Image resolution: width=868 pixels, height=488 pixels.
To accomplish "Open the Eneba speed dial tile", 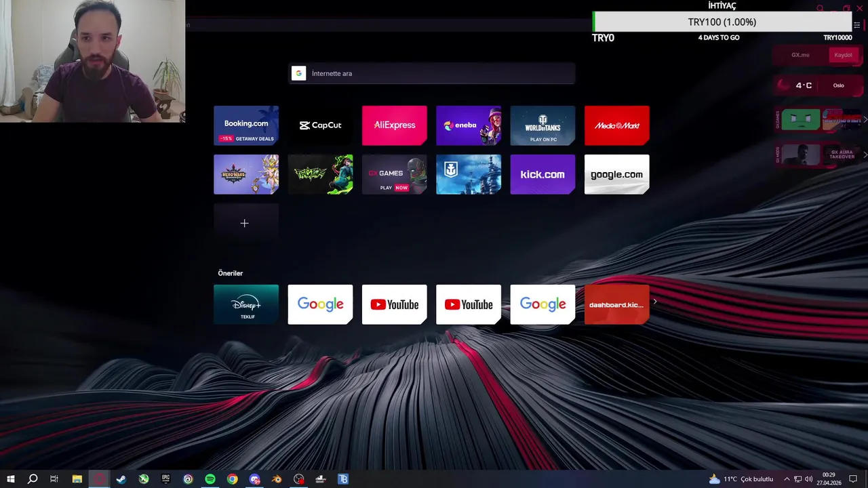I will pyautogui.click(x=469, y=125).
